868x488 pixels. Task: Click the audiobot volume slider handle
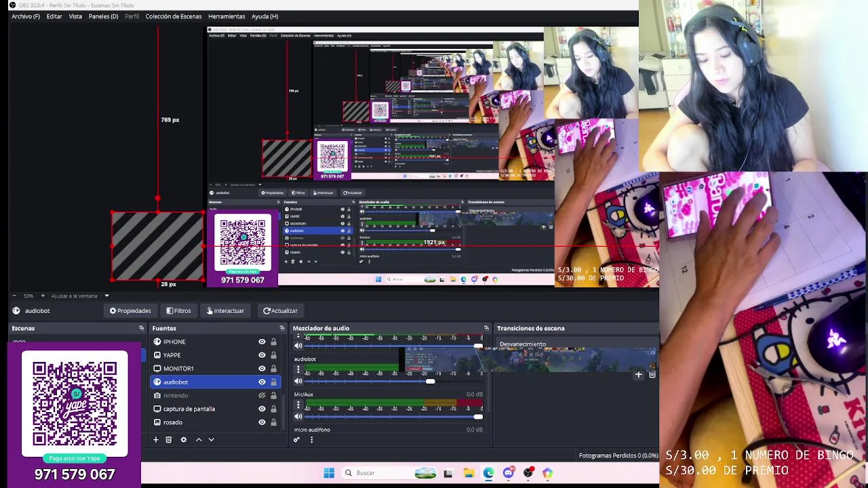click(x=430, y=381)
